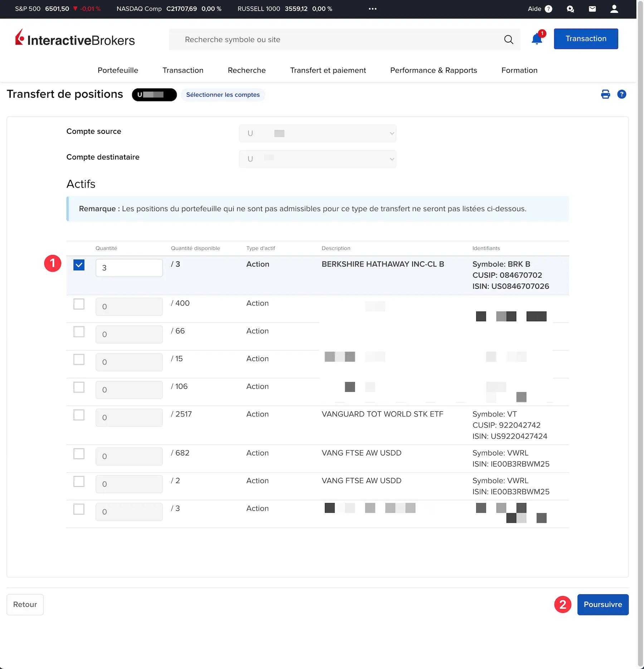
Task: Click quantity field for the 400-share row
Action: 129,307
